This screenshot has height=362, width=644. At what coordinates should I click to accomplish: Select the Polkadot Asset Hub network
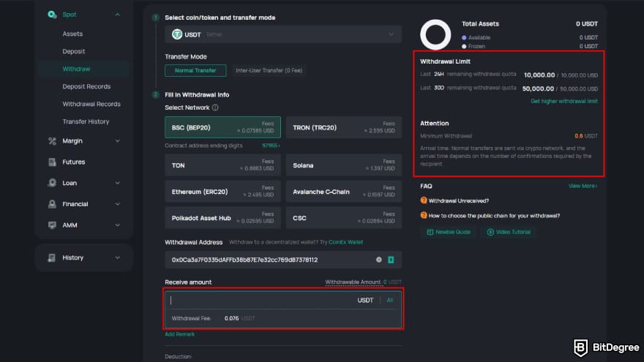click(222, 217)
